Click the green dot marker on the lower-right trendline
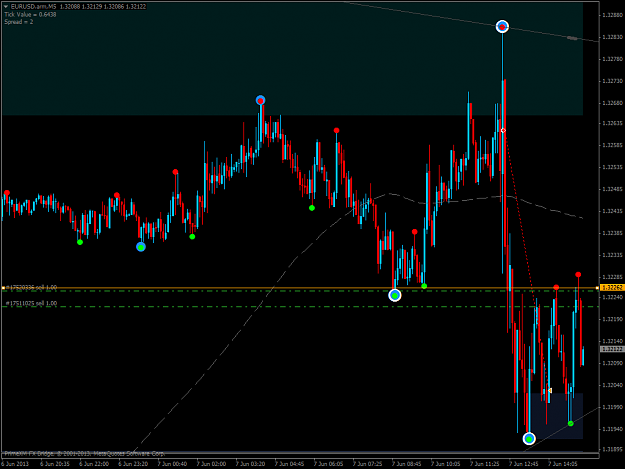Image resolution: width=625 pixels, height=469 pixels. pos(570,423)
